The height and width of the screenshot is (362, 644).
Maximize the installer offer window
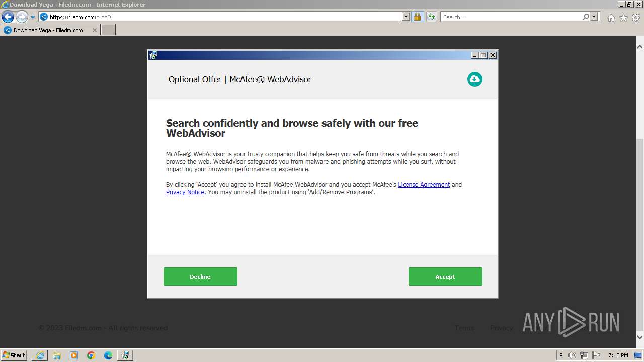tap(484, 55)
